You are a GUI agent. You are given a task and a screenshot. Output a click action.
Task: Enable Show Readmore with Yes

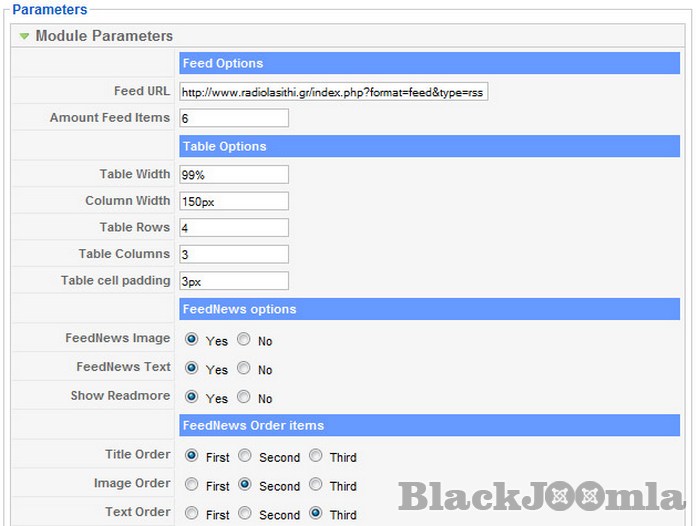pyautogui.click(x=192, y=397)
